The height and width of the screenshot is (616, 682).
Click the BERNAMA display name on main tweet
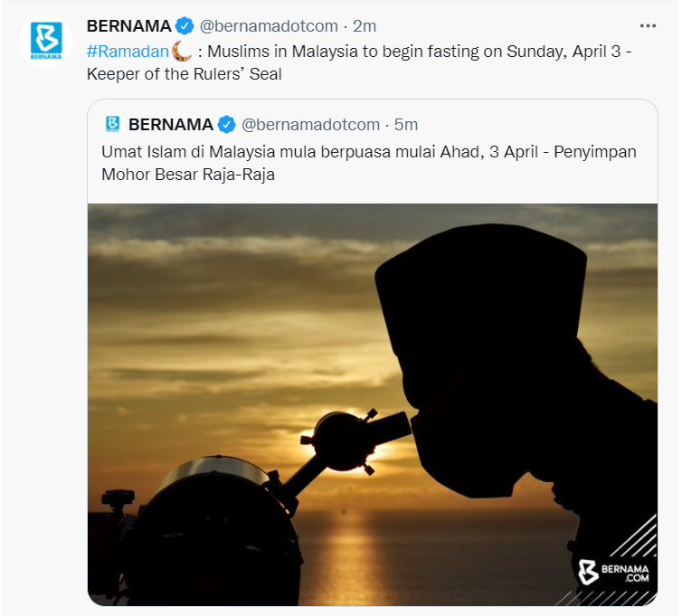tap(128, 26)
